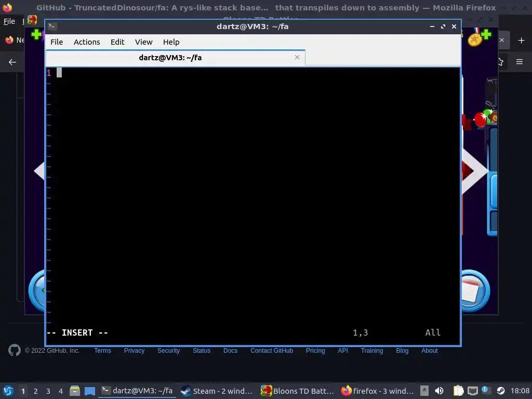Open the Privacy link in GitHub footer
532x399 pixels.
tap(134, 351)
